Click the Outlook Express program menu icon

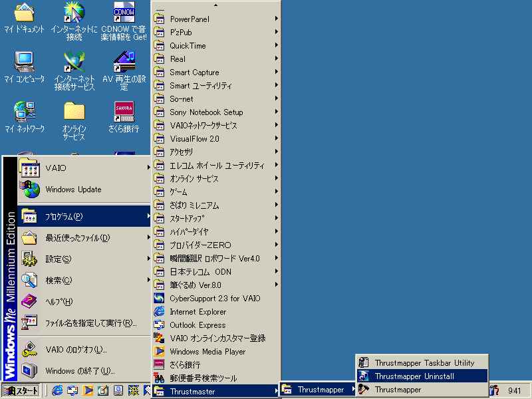(x=159, y=325)
